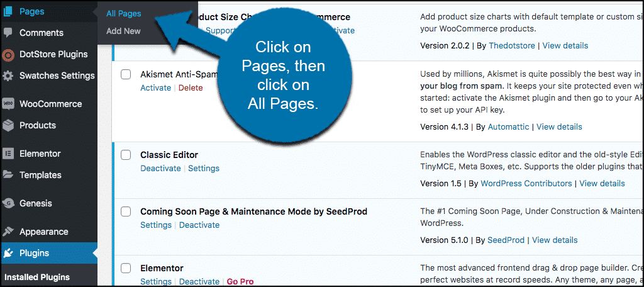The image size is (644, 287).
Task: Open Thedotstore author link
Action: (512, 46)
